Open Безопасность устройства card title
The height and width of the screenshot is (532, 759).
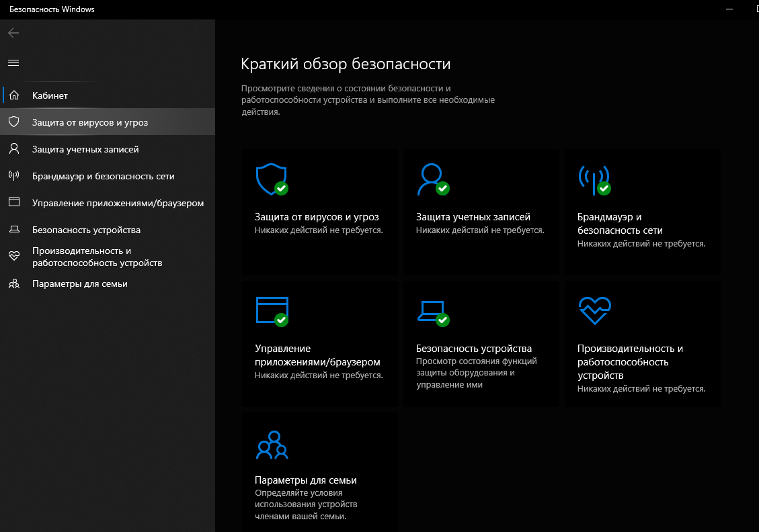[473, 348]
